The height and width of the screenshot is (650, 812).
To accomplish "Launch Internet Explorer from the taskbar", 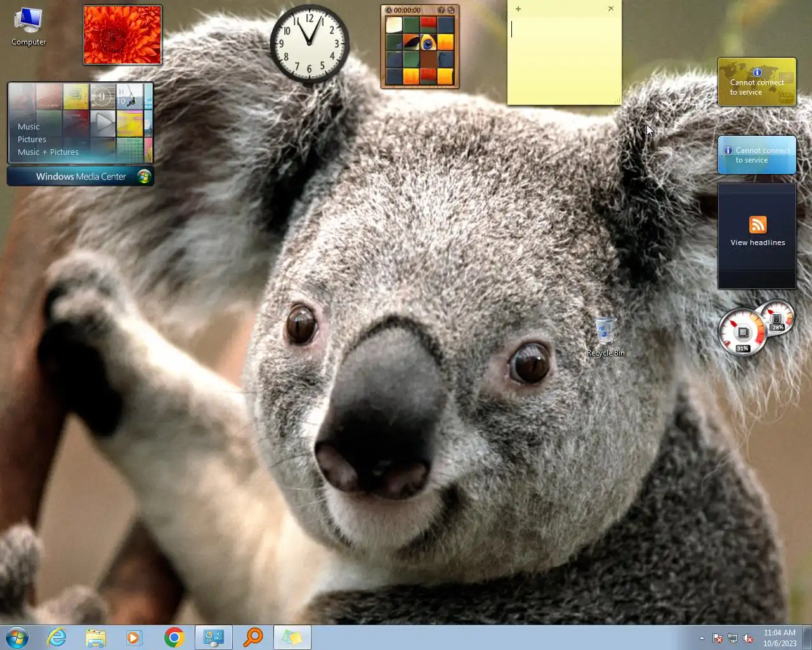I will point(57,637).
